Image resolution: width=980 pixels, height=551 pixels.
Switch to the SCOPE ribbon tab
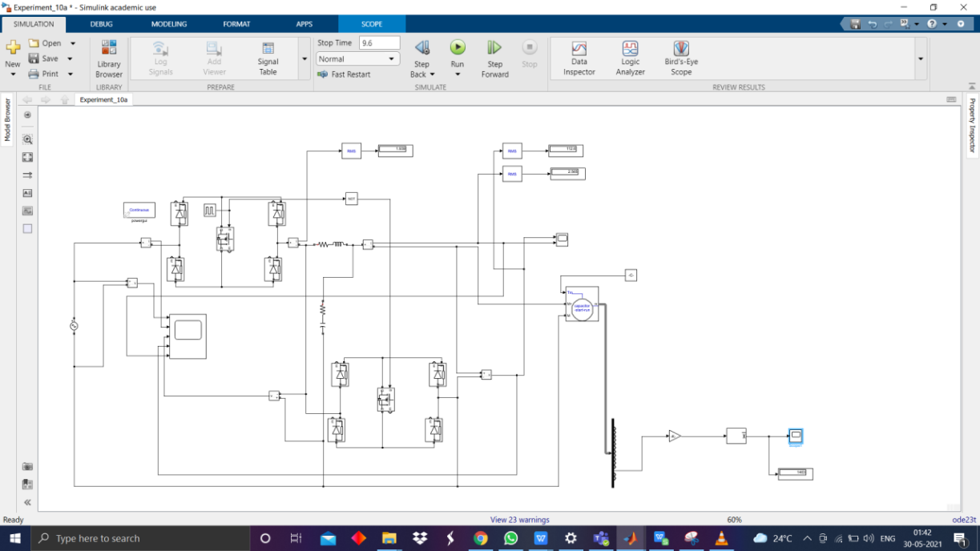coord(372,24)
